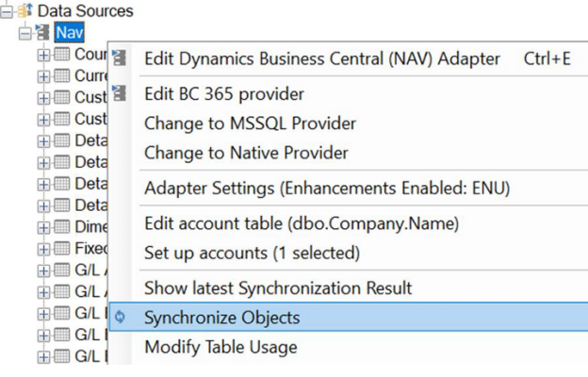588x377 pixels.
Task: Choose Show latest Synchronization Result
Action: (349, 288)
